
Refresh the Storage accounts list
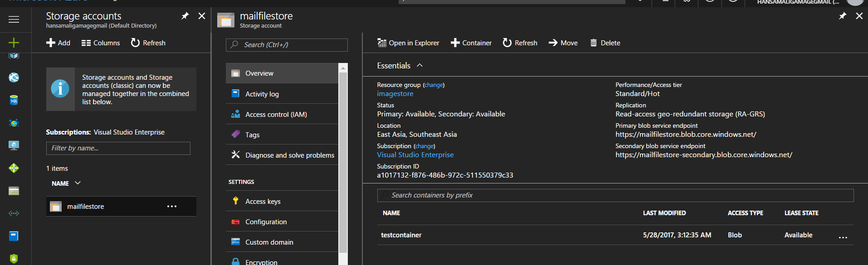148,43
